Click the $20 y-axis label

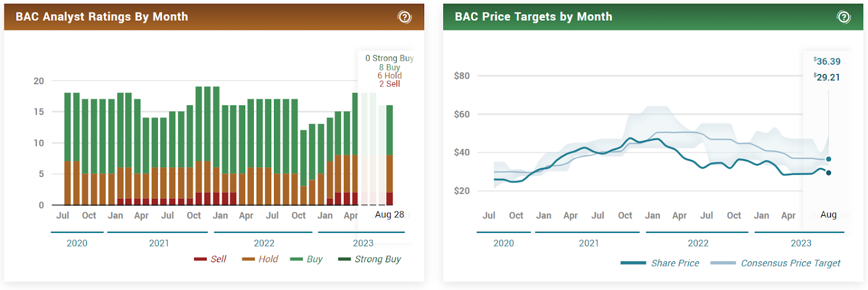[x=462, y=191]
